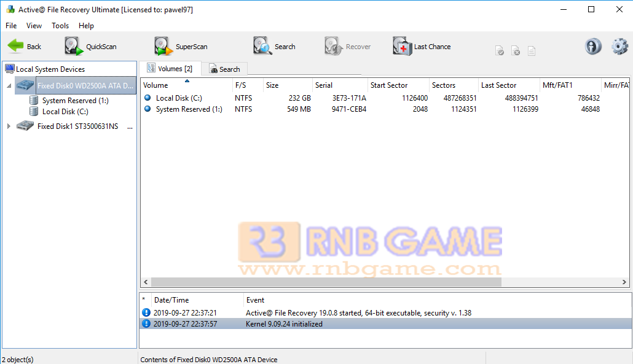The image size is (633, 364).
Task: Click the Local System Devices computer icon
Action: (x=10, y=69)
